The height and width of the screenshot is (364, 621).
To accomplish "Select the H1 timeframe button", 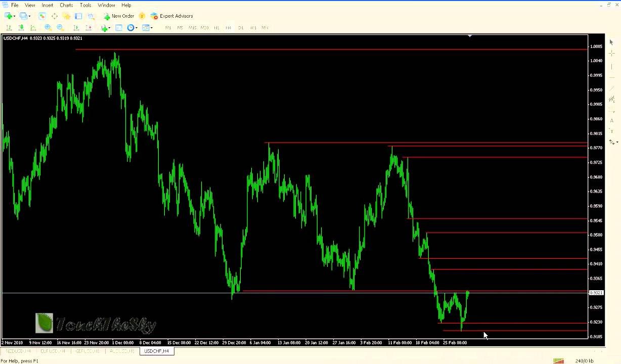I will 216,28.
